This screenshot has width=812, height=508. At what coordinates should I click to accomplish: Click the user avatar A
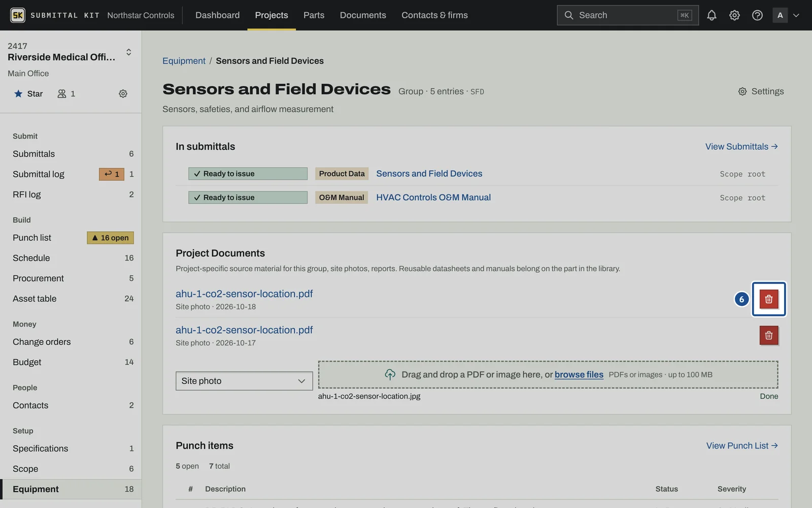click(780, 15)
